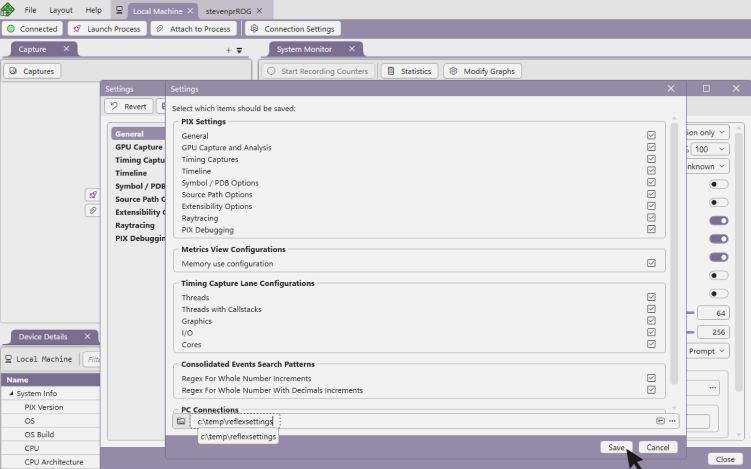Toggle Threads with Callstacks checkbox
Screen dimensions: 751x469
[x=651, y=309]
